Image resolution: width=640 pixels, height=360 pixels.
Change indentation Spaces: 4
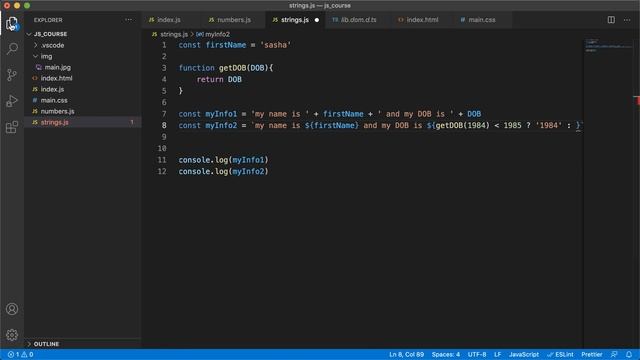(446, 354)
